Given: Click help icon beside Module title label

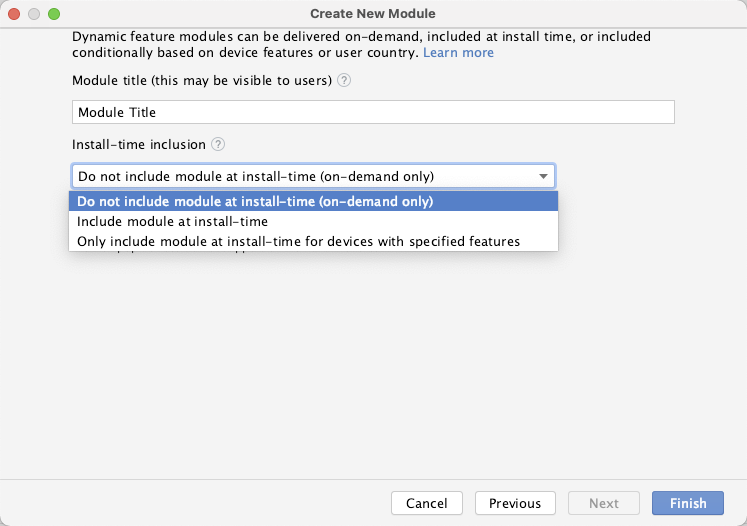Looking at the screenshot, I should pos(344,81).
